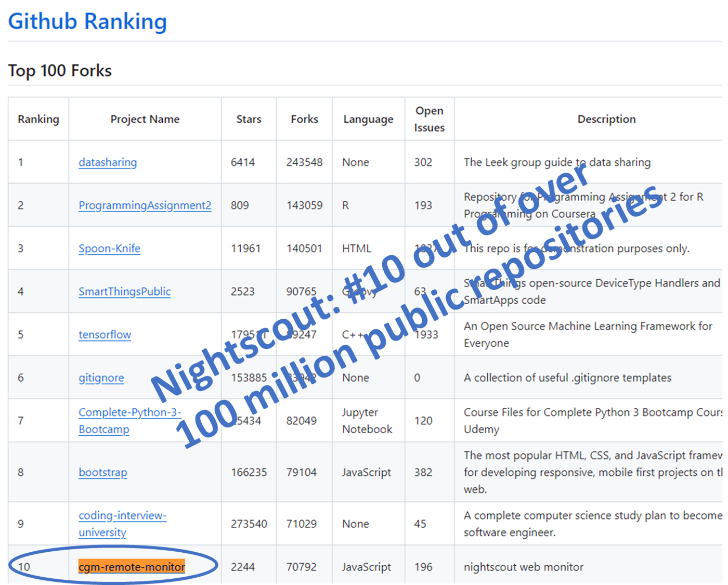
Task: Open the Github Ranking title link
Action: tap(87, 21)
